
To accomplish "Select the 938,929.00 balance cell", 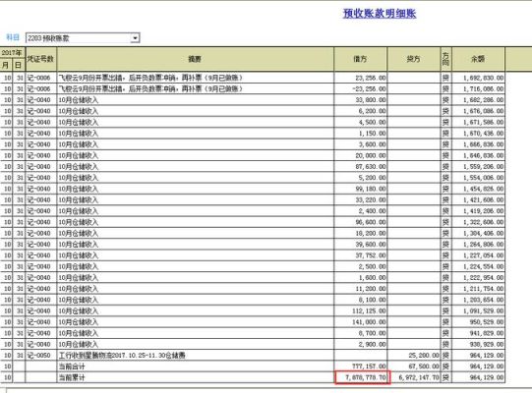I will coord(478,344).
